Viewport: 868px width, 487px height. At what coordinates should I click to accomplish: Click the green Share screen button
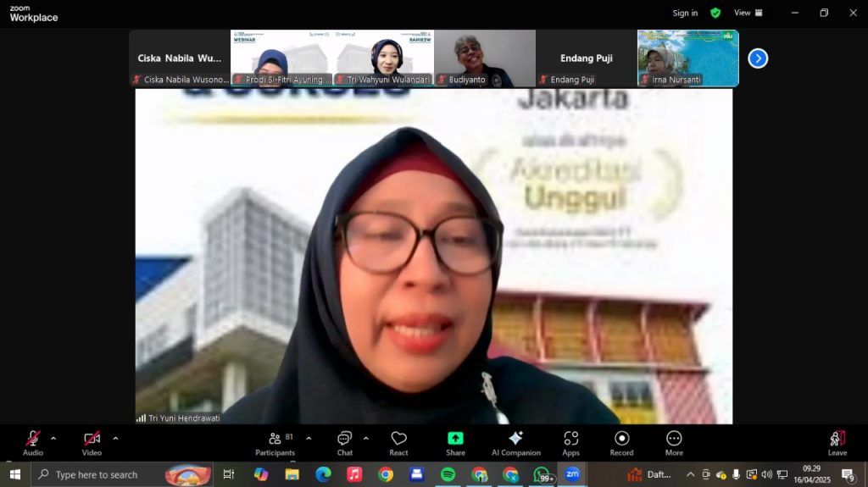point(455,443)
